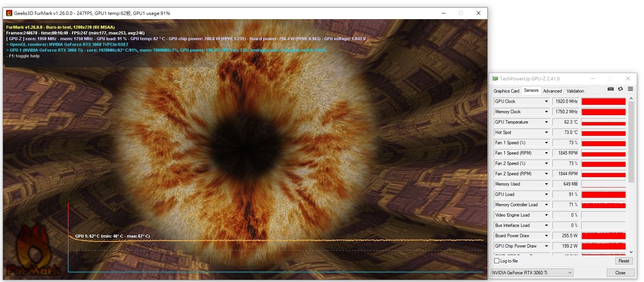
Task: Click the GPU-Z title bar app icon
Action: (x=495, y=78)
